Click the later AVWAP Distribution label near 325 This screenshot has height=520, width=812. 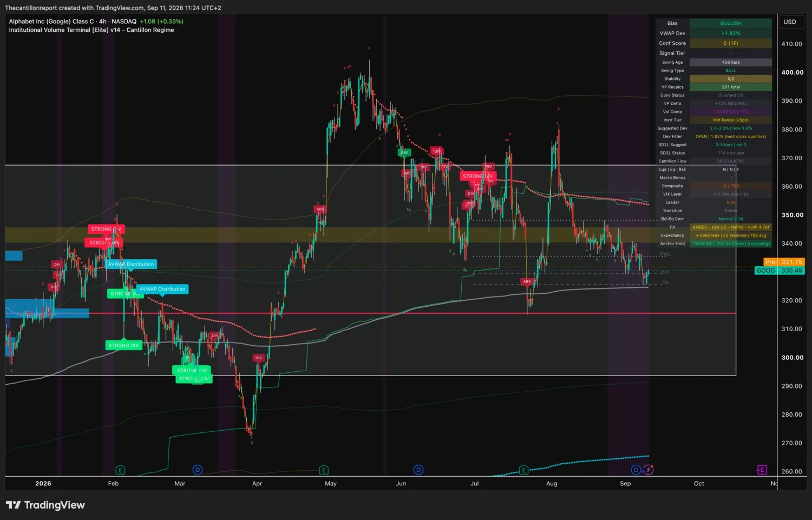(x=162, y=289)
